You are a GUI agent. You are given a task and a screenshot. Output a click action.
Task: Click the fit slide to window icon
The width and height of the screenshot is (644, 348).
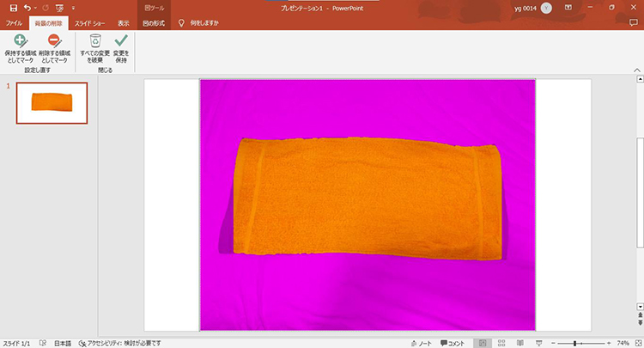[636, 342]
